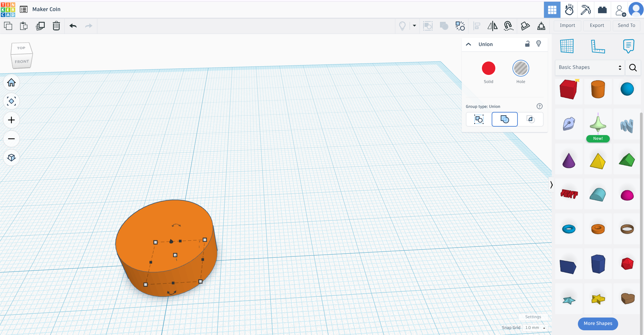Pick the brown Heart shape
This screenshot has width=644, height=335.
click(x=628, y=298)
